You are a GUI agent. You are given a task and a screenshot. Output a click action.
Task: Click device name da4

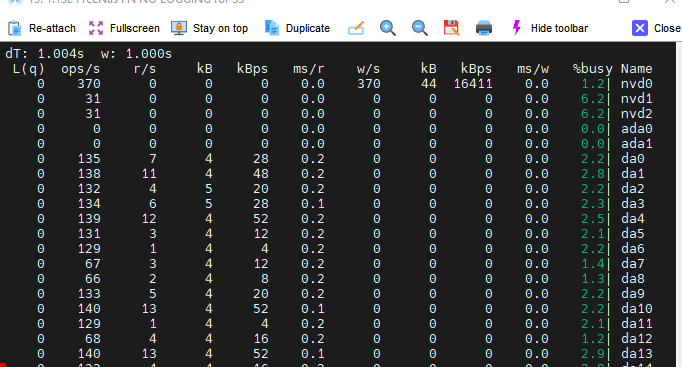click(x=632, y=219)
